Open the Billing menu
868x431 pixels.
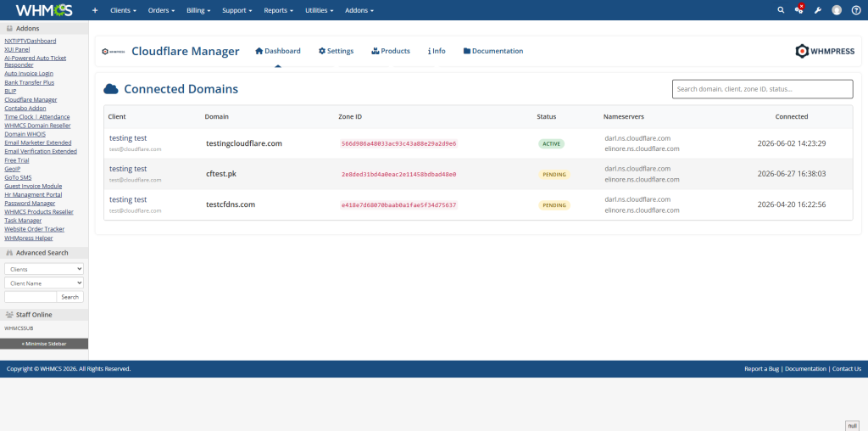point(198,10)
